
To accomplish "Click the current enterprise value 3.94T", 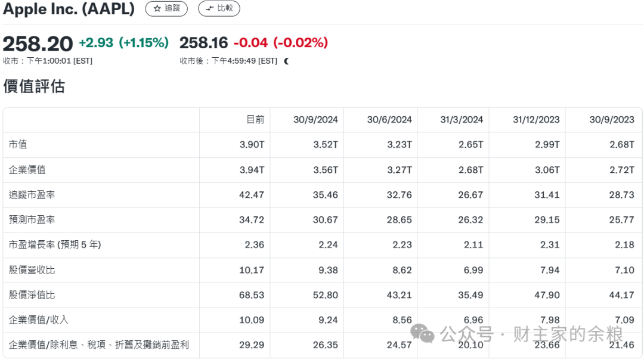I will click(252, 169).
